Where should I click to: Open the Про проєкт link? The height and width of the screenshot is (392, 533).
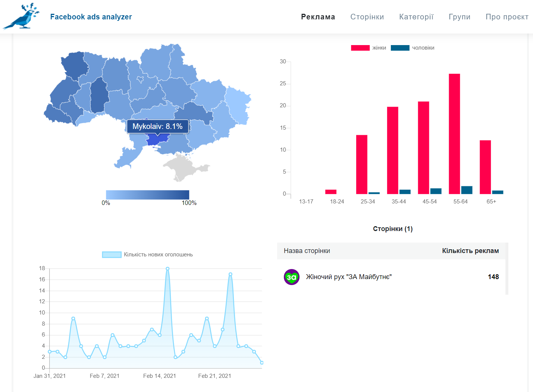pyautogui.click(x=507, y=17)
